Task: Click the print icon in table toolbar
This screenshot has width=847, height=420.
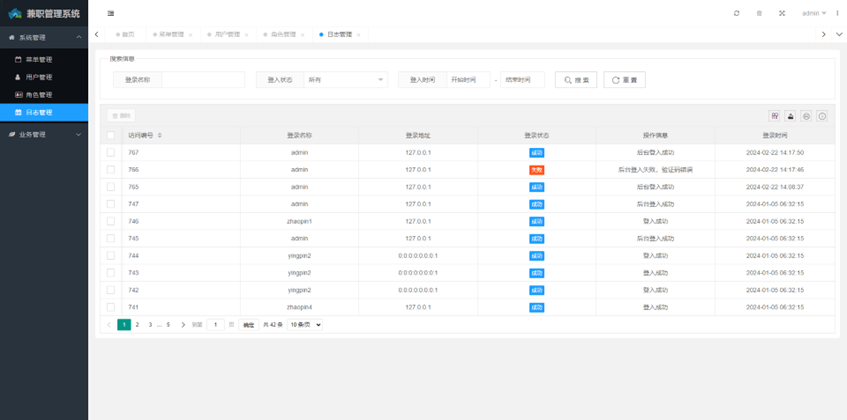Action: [x=806, y=116]
